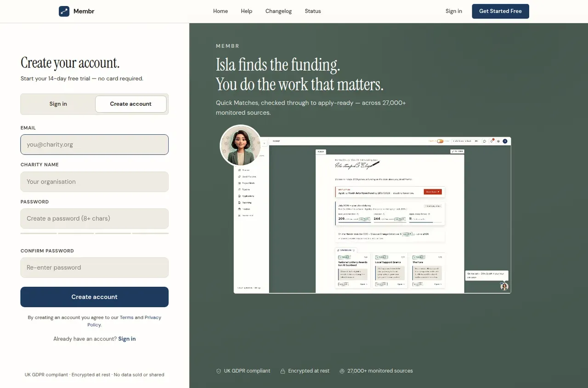Toggle the orange switch in the preview header
The width and height of the screenshot is (588, 388).
point(440,141)
